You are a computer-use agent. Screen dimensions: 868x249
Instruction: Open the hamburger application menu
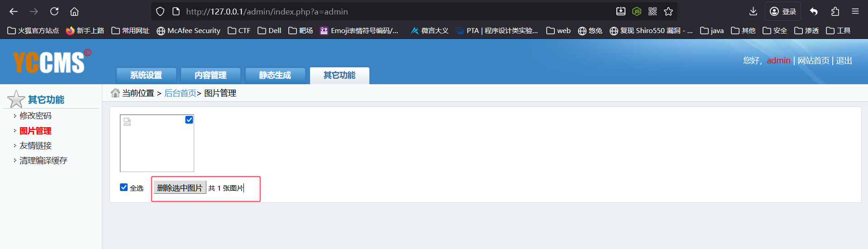click(x=855, y=11)
